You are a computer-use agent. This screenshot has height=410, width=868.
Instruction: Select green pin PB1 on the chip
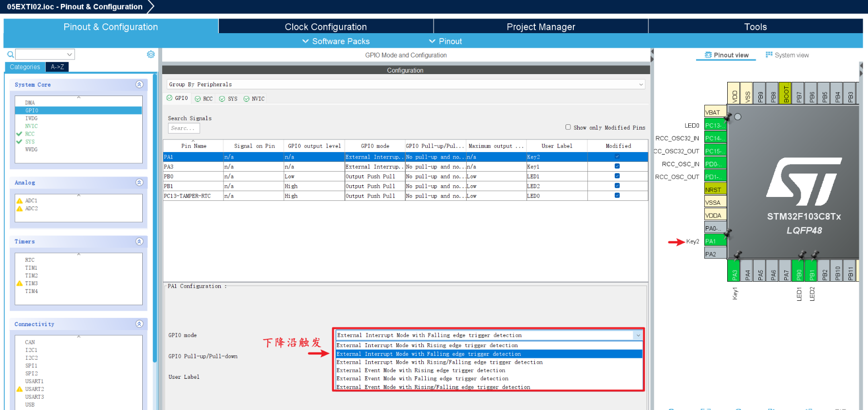811,271
